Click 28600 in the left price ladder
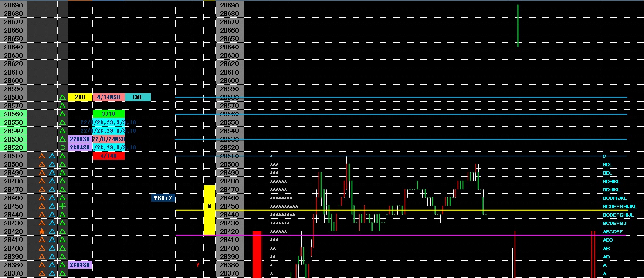This screenshot has width=644, height=278. pos(14,81)
